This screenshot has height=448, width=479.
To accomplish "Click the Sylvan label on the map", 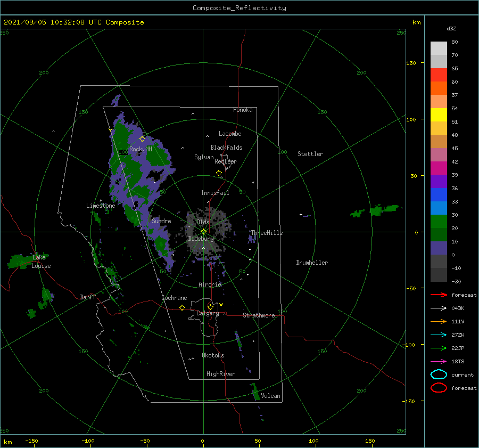I will 204,157.
